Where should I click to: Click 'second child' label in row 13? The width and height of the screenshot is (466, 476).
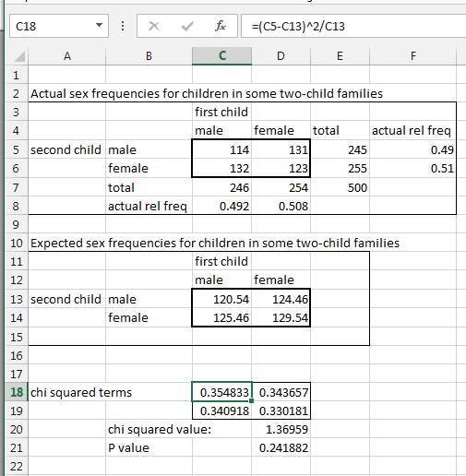[x=66, y=299]
